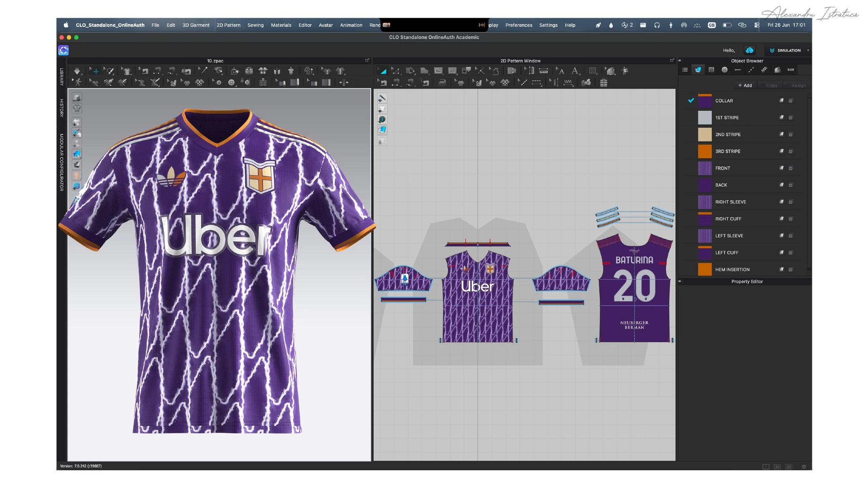This screenshot has width=868, height=488.
Task: Select the Select/Move tool with cyan cross
Action: (94, 71)
